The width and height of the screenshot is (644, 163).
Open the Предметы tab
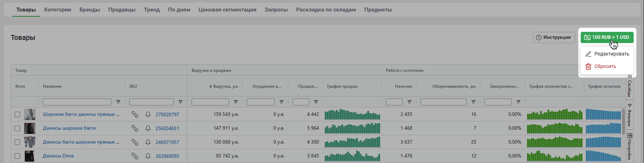pos(378,10)
